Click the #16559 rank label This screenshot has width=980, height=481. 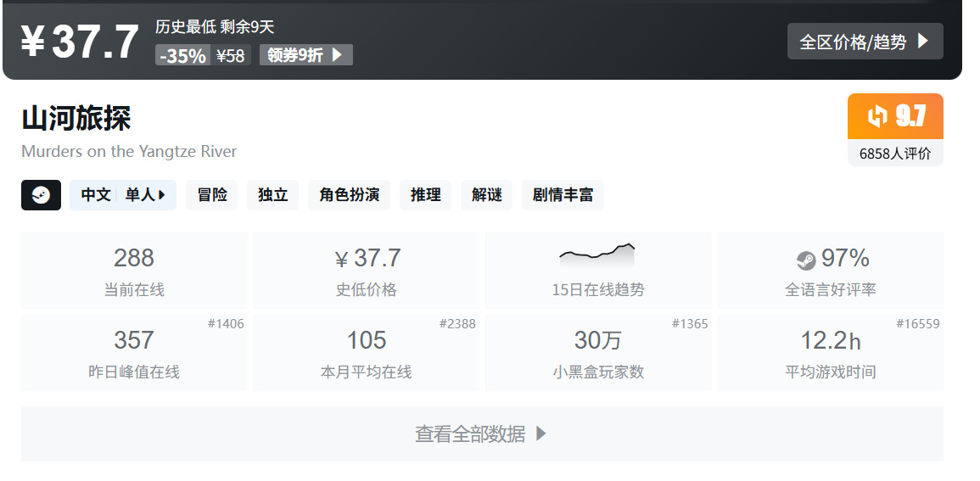[918, 323]
